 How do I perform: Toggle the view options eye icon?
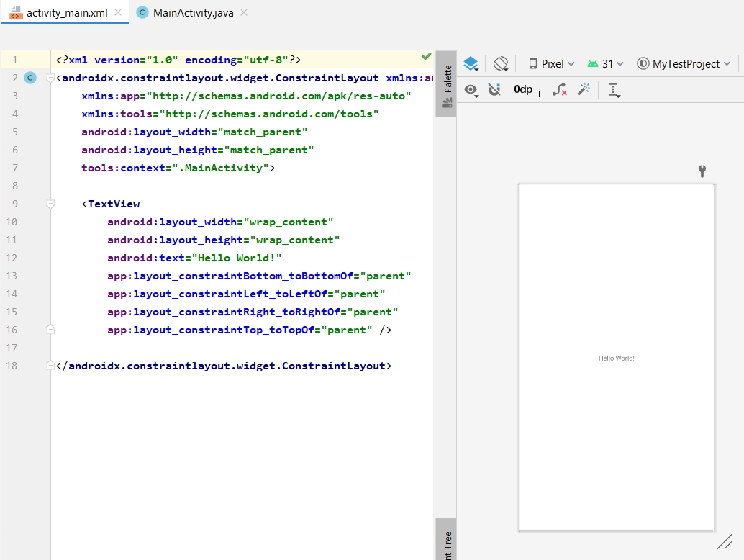[471, 90]
